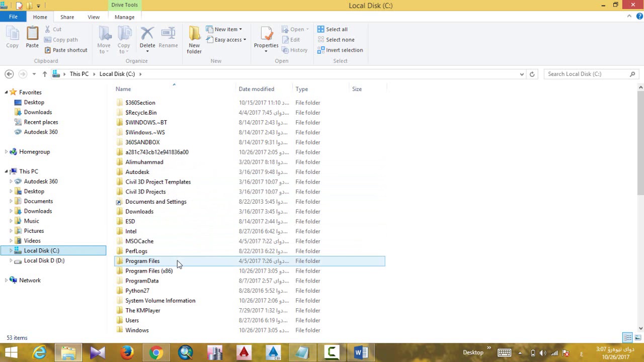The image size is (644, 362).
Task: Click Paste shortcut in ribbon
Action: (x=65, y=50)
